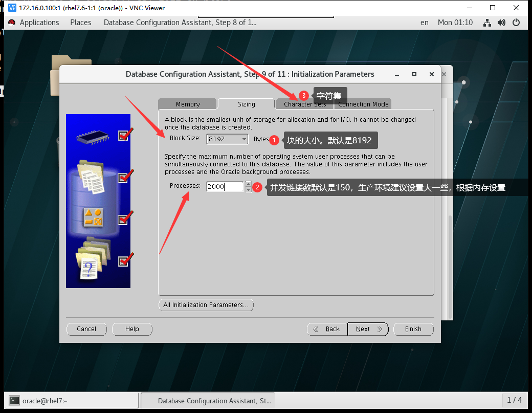Click terminal icon in bottom taskbar
This screenshot has height=413, width=532.
[14, 401]
